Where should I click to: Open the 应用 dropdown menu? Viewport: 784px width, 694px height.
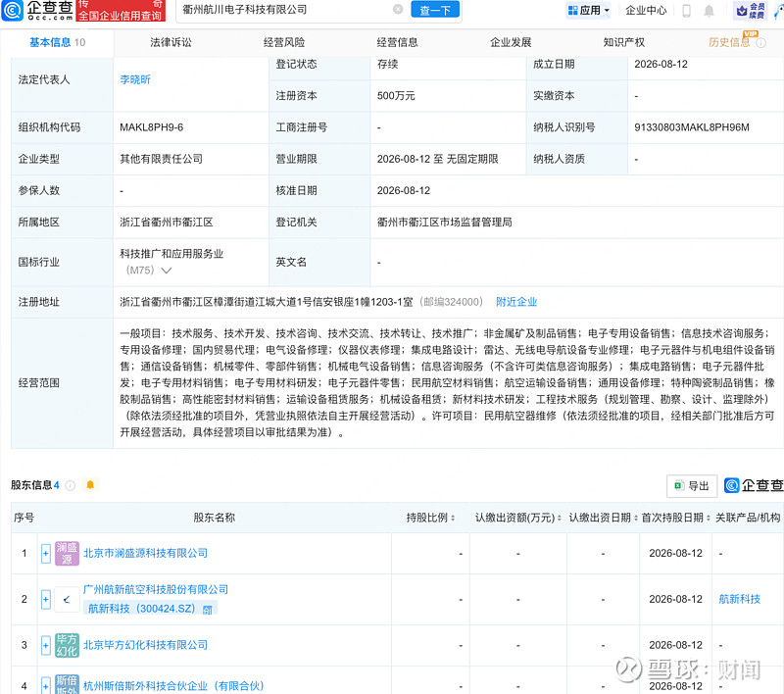tap(589, 10)
